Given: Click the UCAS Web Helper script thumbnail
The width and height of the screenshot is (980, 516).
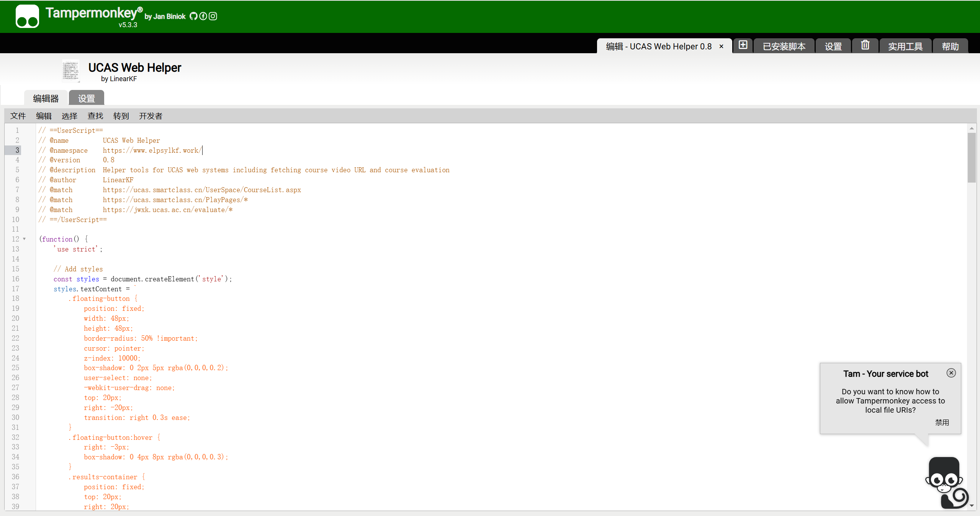Looking at the screenshot, I should [71, 71].
